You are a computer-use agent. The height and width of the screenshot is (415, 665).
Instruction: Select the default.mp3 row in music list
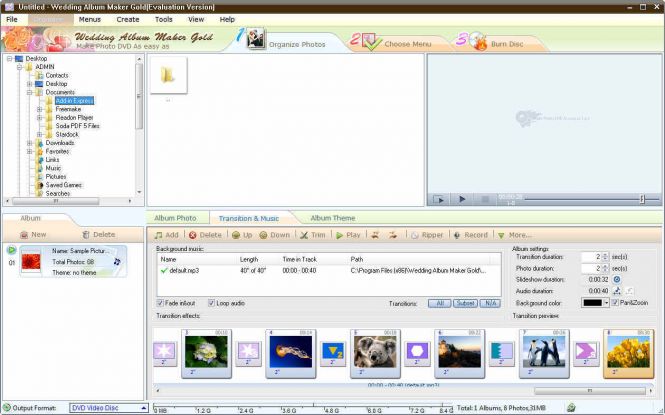click(x=329, y=270)
